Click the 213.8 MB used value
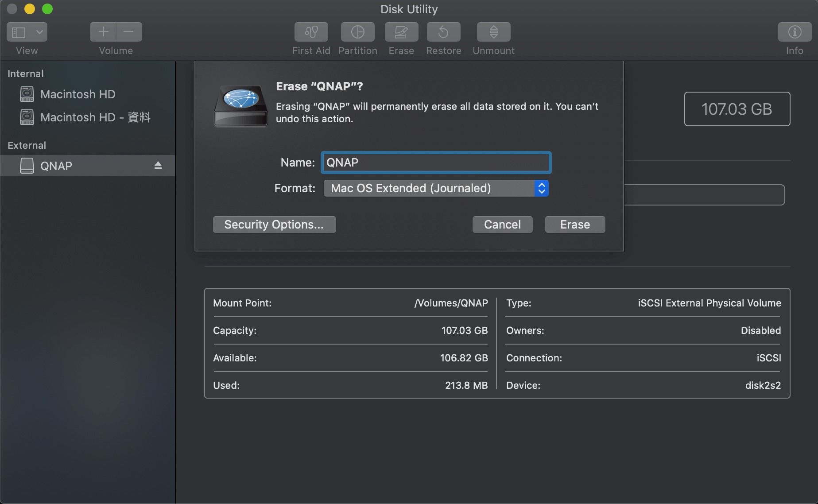 coord(466,385)
